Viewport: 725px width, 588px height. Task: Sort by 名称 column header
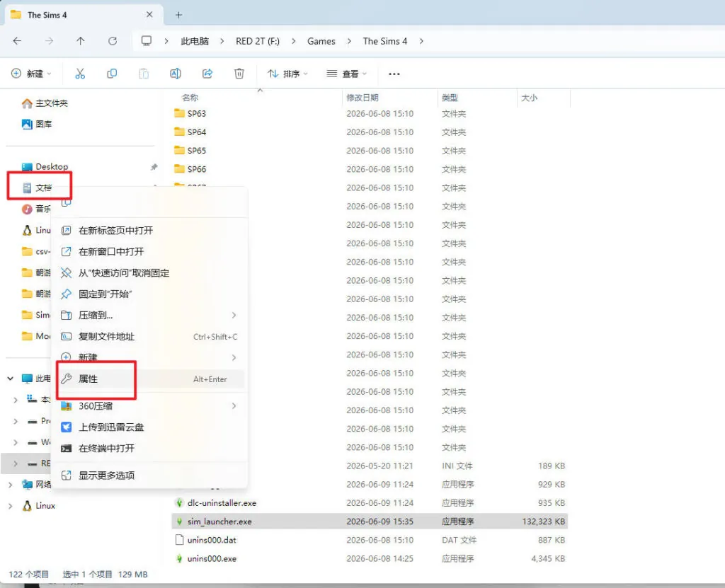click(x=190, y=98)
